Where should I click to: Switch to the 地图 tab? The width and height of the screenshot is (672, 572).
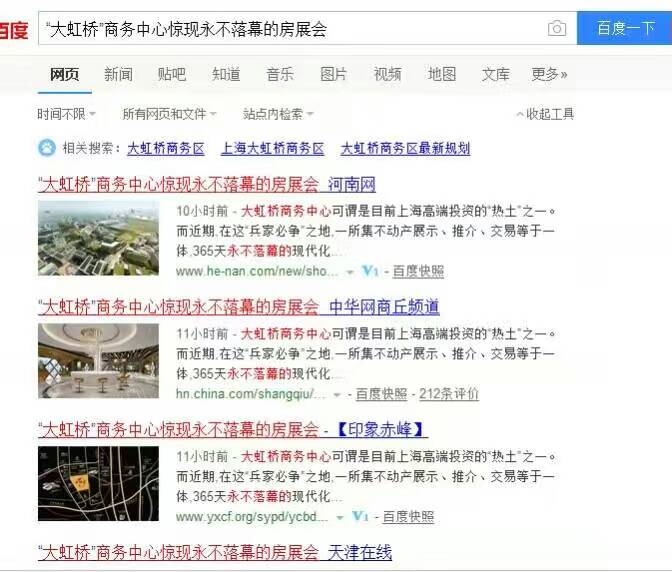[x=441, y=75]
